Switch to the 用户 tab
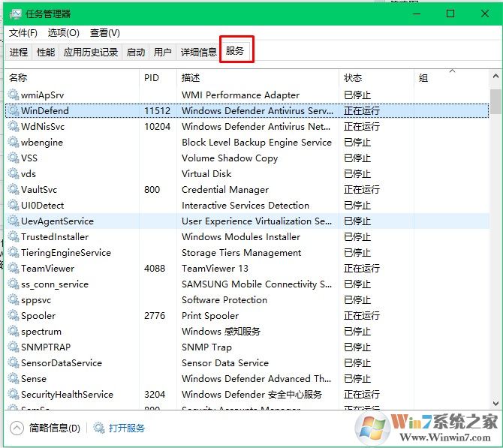 (x=162, y=52)
